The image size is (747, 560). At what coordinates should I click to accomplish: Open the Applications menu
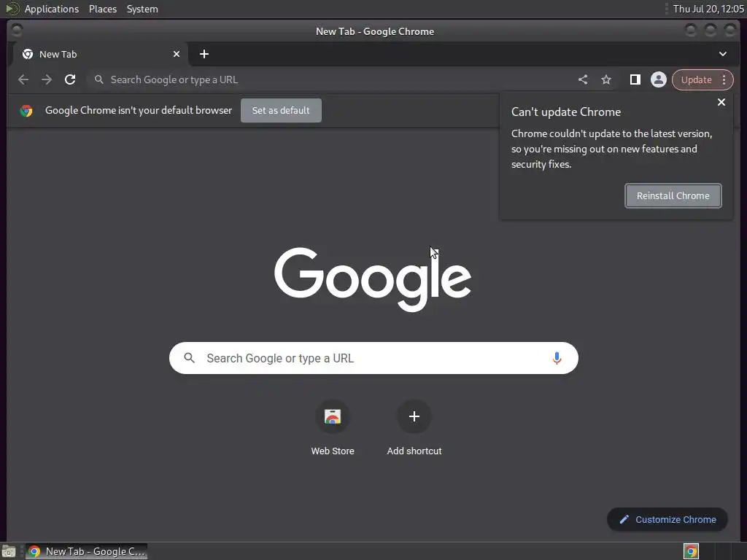pyautogui.click(x=52, y=9)
